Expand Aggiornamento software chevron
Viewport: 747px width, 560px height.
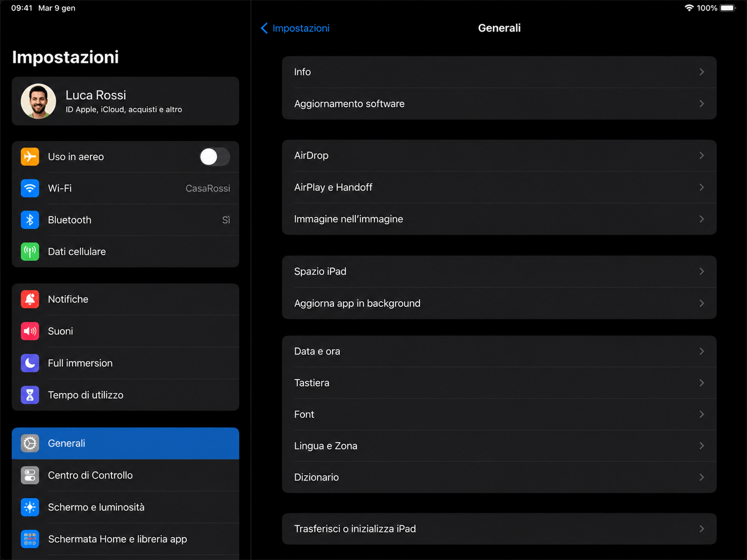pos(702,104)
